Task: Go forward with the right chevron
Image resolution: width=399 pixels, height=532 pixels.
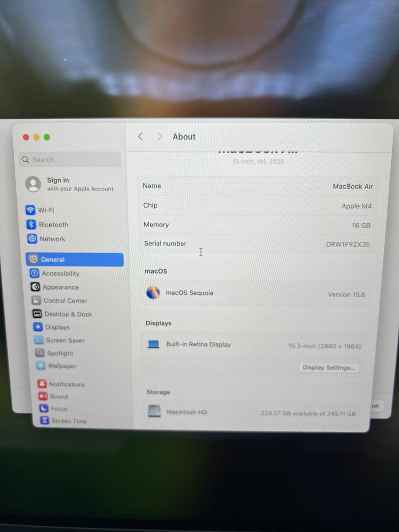Action: point(160,136)
